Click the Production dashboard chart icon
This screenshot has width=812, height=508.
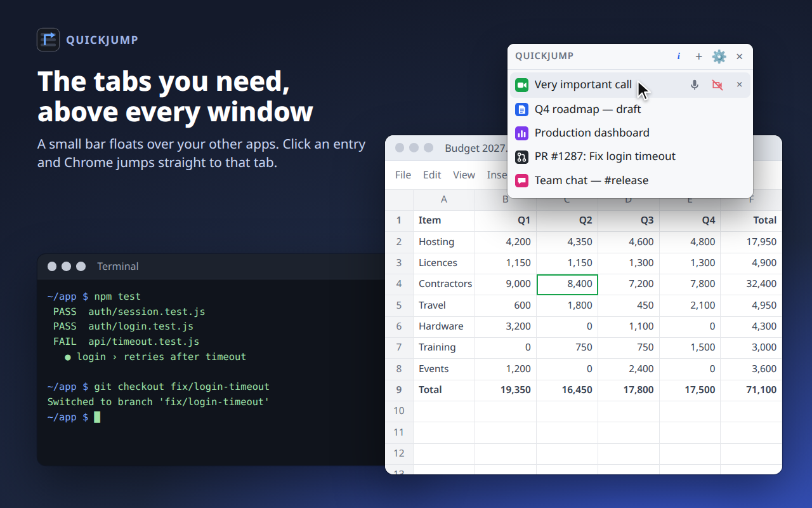click(x=521, y=133)
